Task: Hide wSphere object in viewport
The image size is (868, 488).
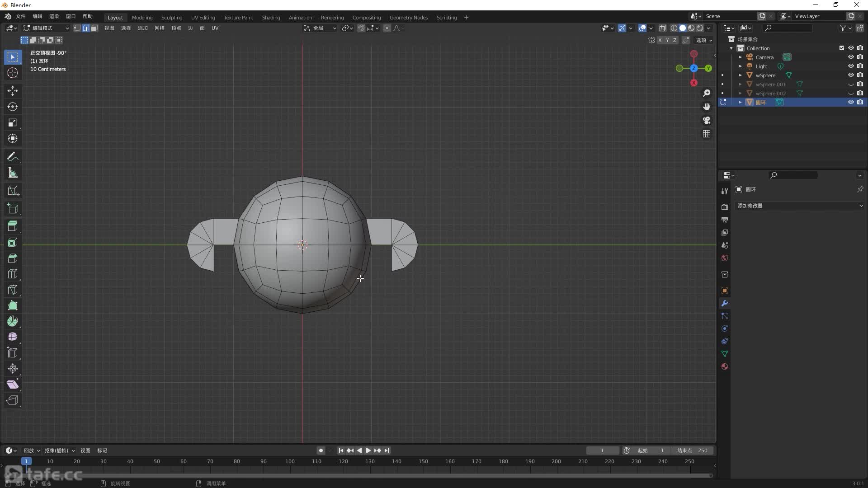Action: 851,75
